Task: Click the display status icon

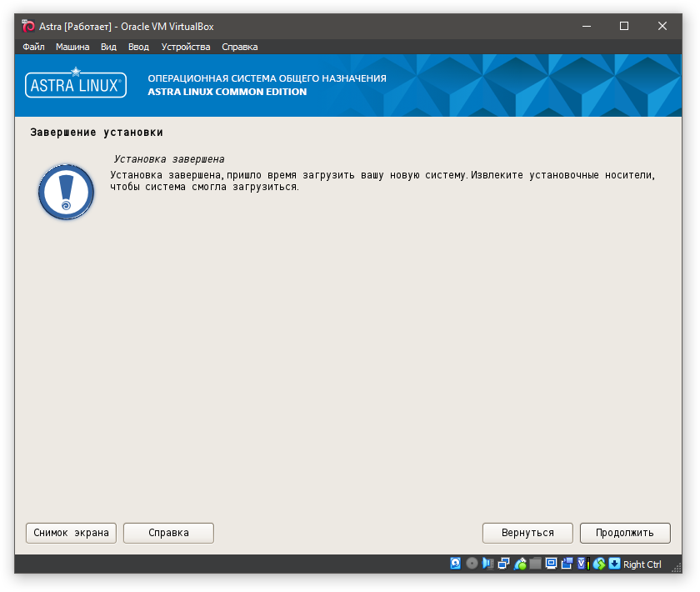Action: click(x=552, y=564)
